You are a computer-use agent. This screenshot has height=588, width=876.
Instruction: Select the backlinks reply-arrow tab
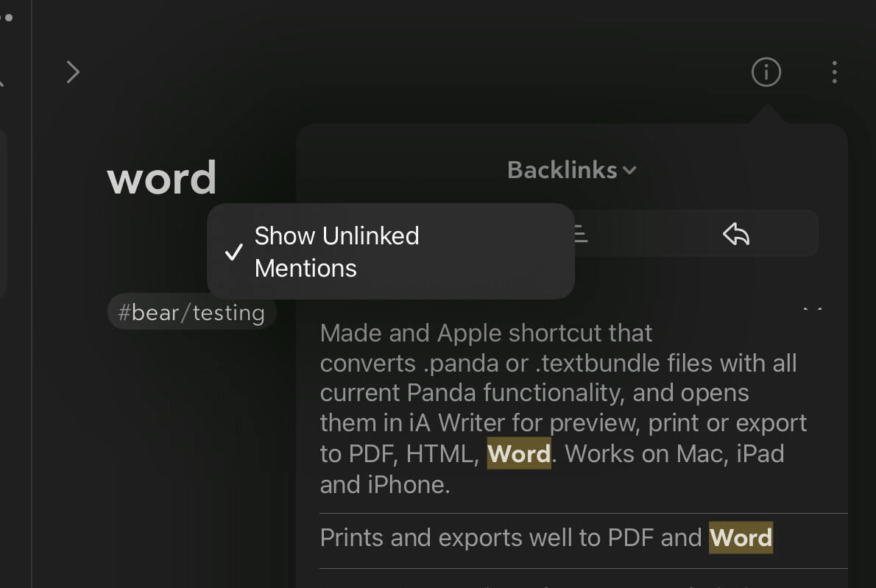[736, 234]
